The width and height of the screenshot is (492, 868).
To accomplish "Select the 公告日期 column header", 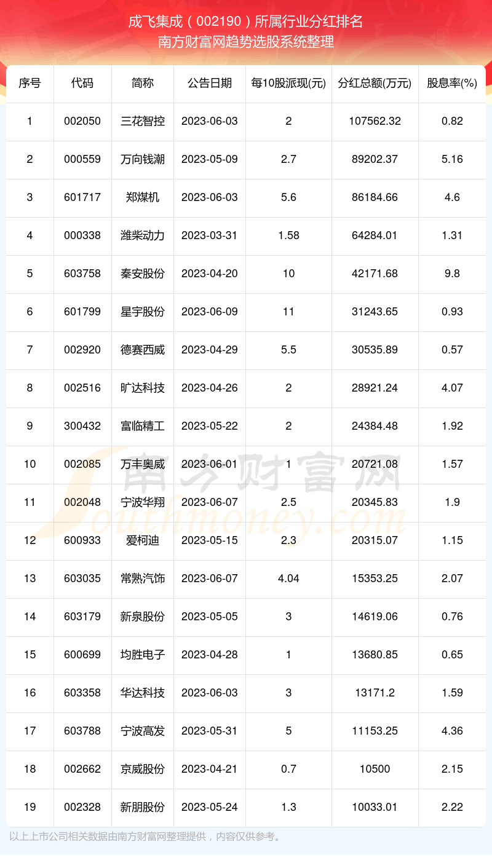I will tap(210, 83).
